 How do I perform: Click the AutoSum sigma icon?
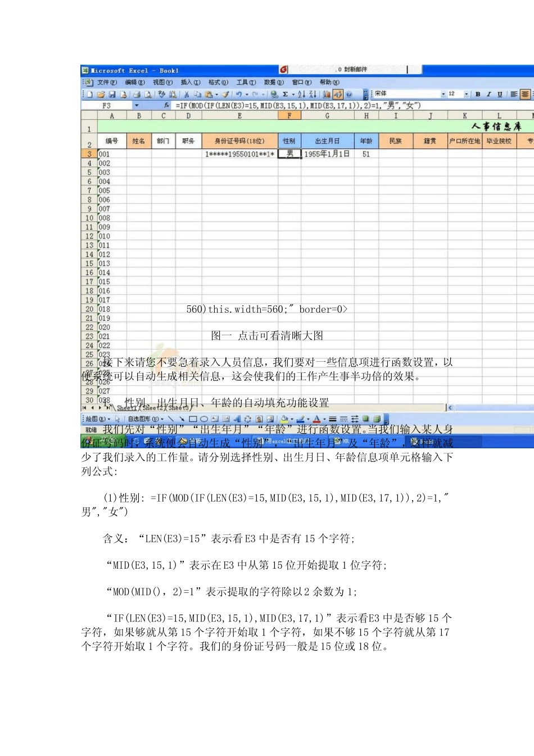[285, 94]
